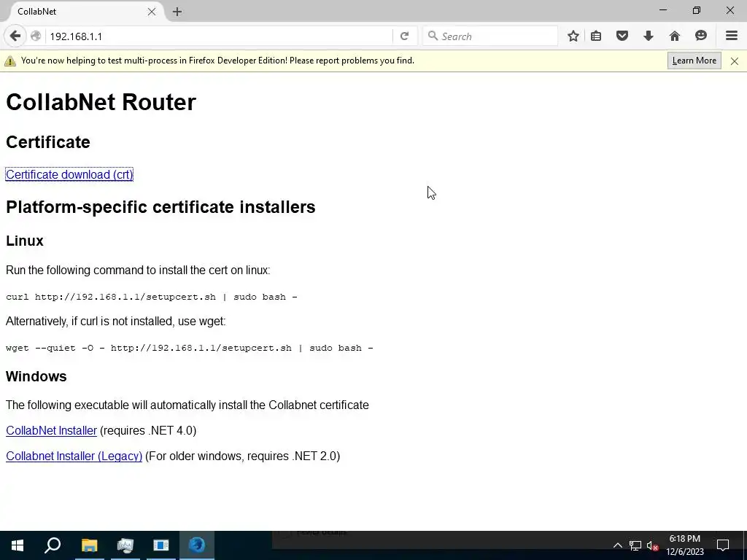Open File Explorer from the taskbar
The width and height of the screenshot is (747, 560).
(x=89, y=545)
